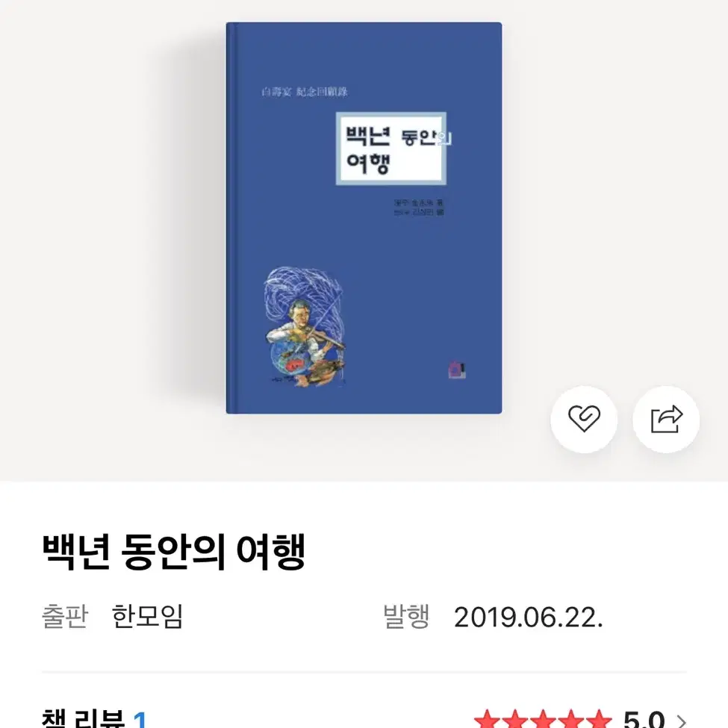Screen dimensions: 728x728
Task: Tap the Chinese subtitle on cover
Action: point(305,91)
